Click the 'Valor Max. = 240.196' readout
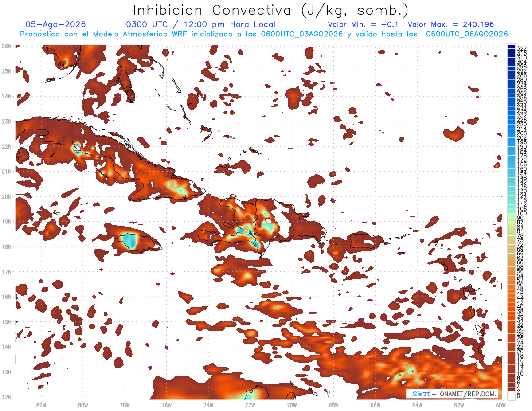The height and width of the screenshot is (411, 532). pyautogui.click(x=451, y=24)
